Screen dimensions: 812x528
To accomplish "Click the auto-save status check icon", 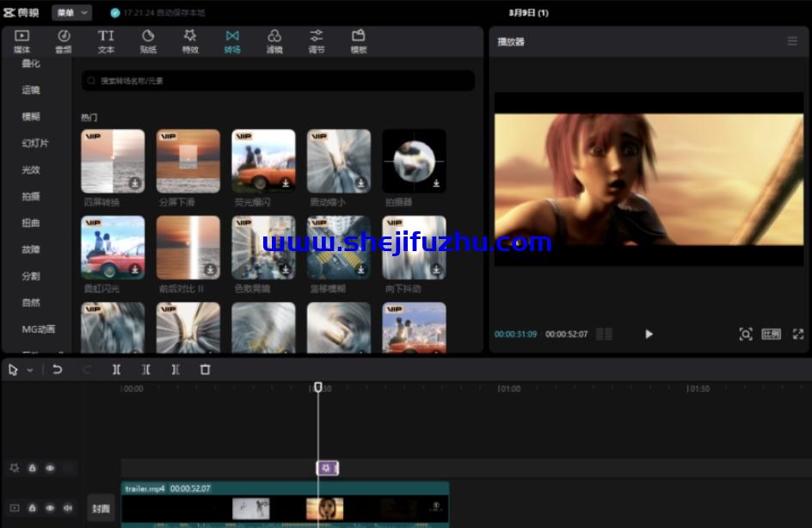I will point(115,13).
